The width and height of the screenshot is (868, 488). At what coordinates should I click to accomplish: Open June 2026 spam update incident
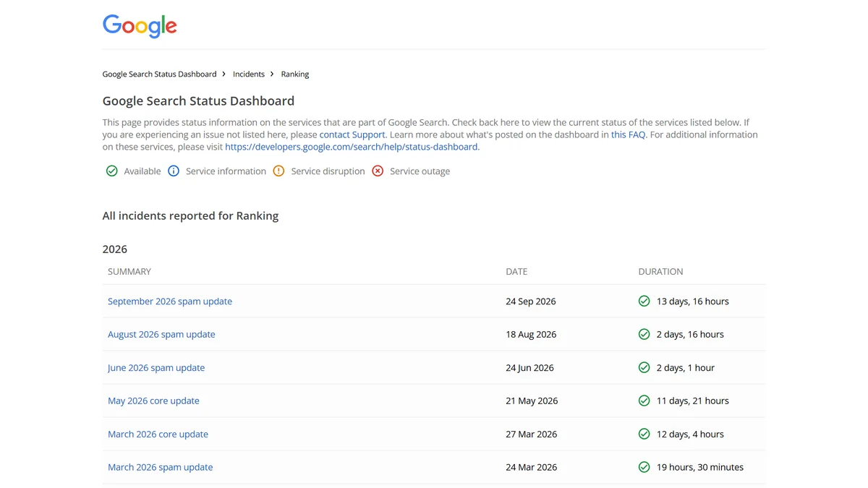pyautogui.click(x=156, y=368)
